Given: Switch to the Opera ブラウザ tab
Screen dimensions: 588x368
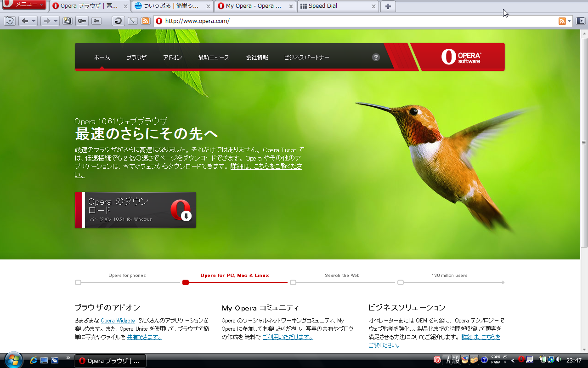Looking at the screenshot, I should click(90, 6).
